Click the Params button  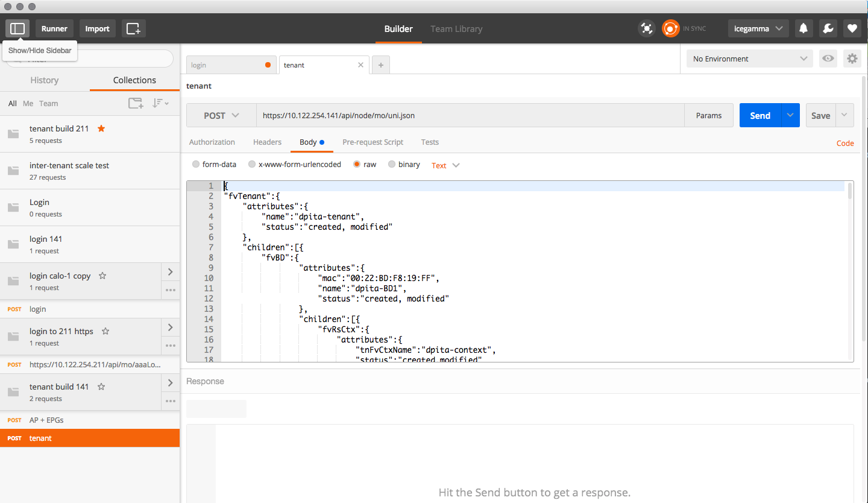[709, 115]
